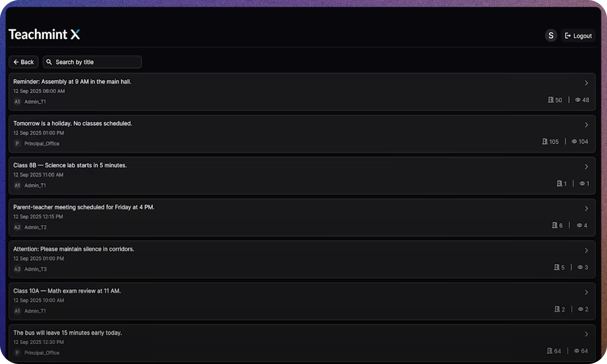Screen dimensions: 607x364
Task: Expand the Science lab announcement chevron
Action: pyautogui.click(x=586, y=167)
